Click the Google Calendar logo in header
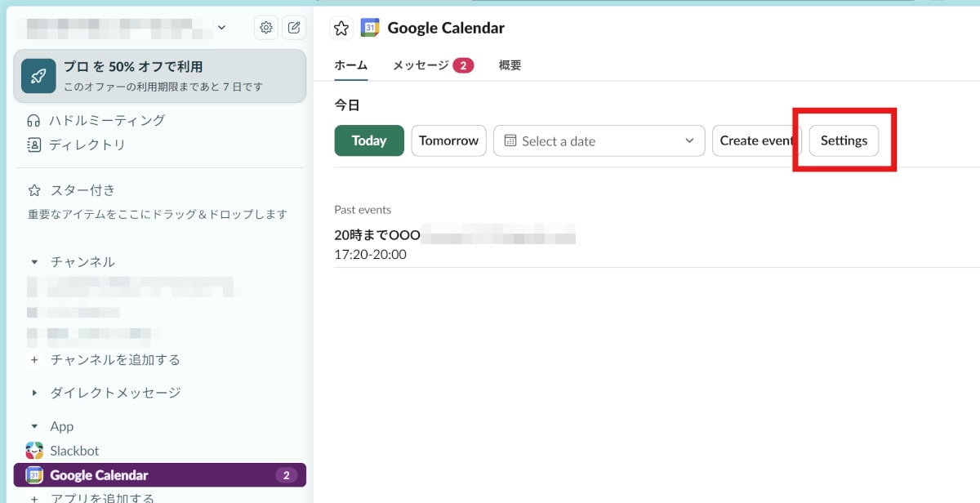 [x=370, y=28]
